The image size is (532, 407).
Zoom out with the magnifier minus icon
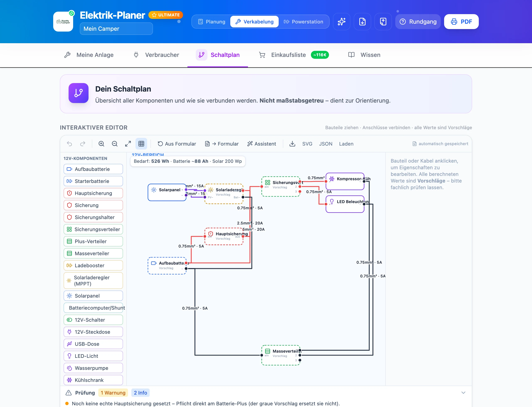[115, 144]
